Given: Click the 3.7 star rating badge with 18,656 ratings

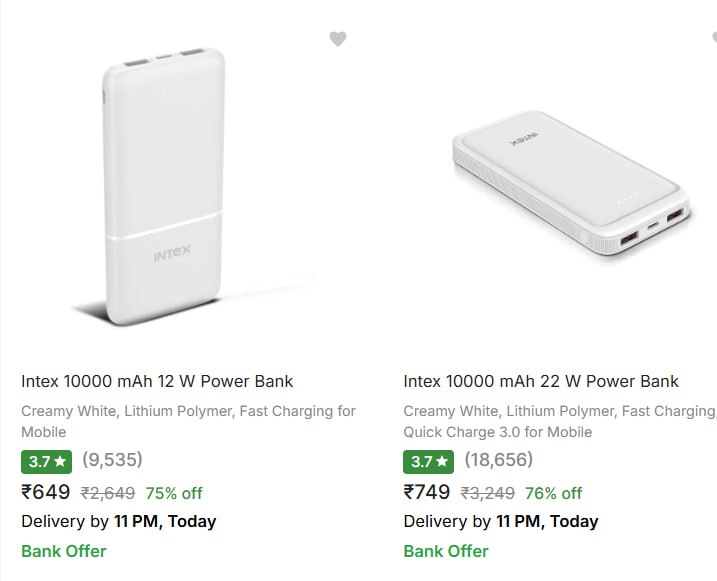Looking at the screenshot, I should click(x=428, y=461).
